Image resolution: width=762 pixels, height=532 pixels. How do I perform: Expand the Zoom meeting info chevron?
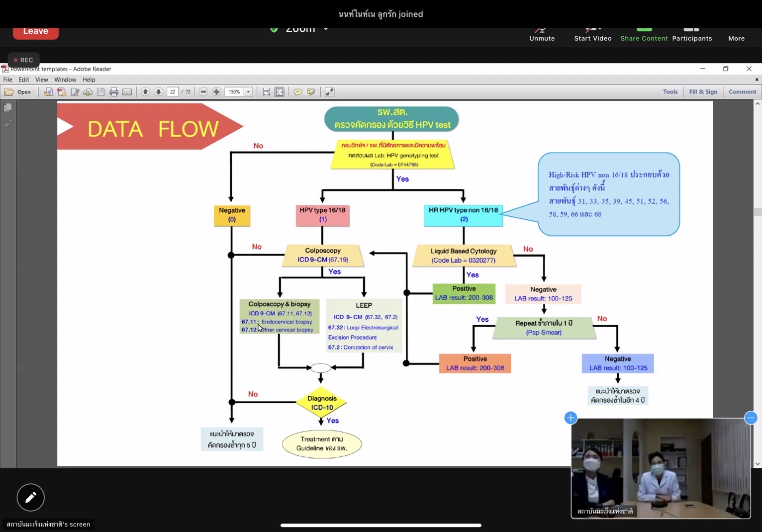(326, 29)
